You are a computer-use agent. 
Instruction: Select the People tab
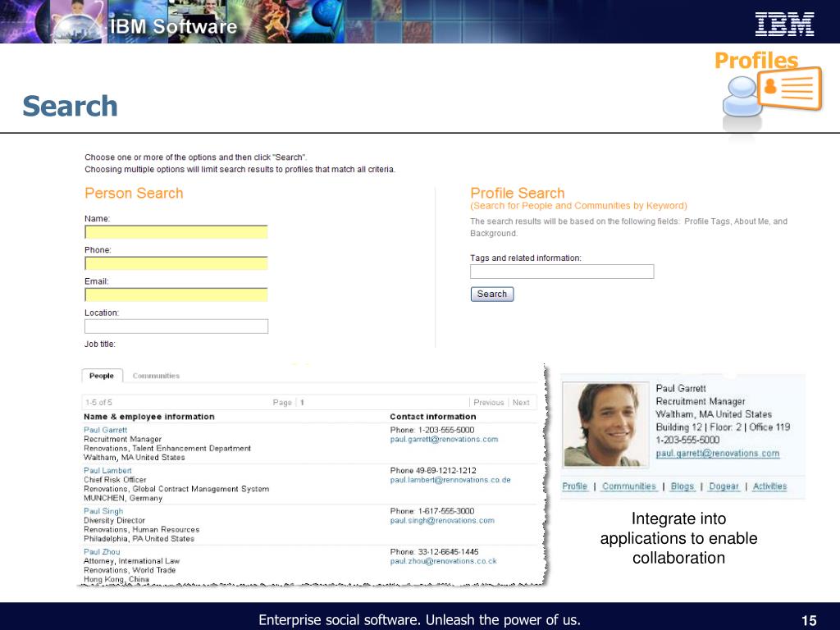102,376
